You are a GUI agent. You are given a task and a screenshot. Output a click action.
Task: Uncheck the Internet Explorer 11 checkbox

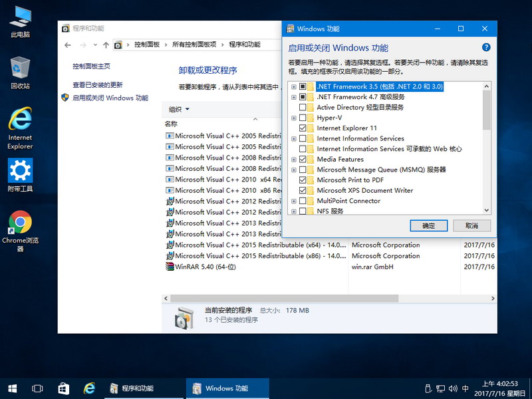click(x=303, y=128)
